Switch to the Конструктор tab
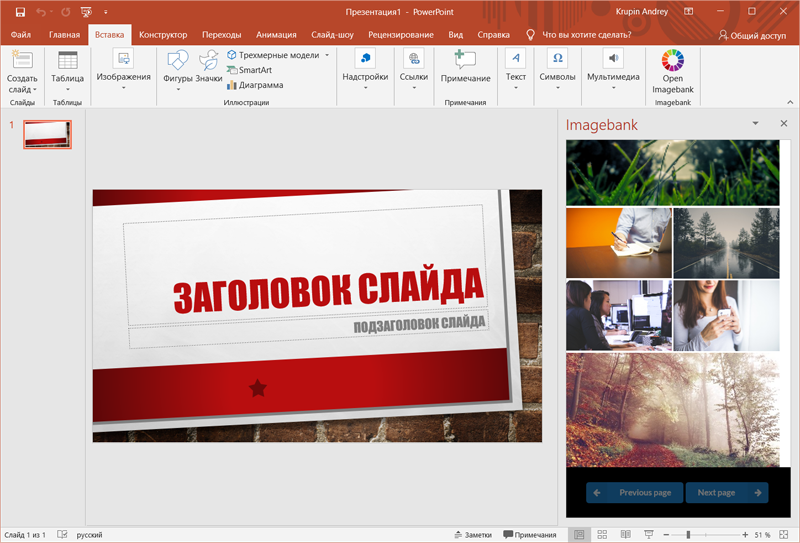Viewport: 800px width, 543px height. click(x=163, y=35)
